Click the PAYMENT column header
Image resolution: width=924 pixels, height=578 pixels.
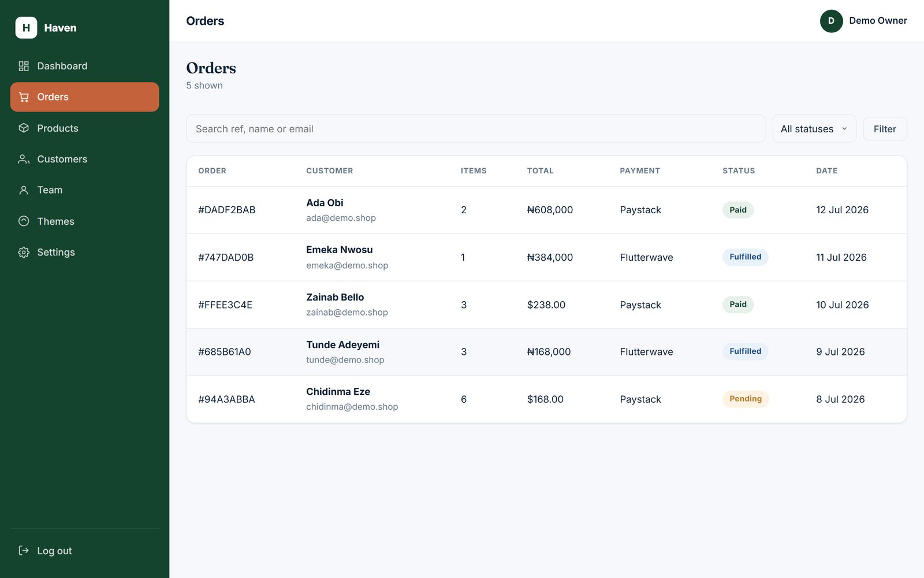[640, 171]
